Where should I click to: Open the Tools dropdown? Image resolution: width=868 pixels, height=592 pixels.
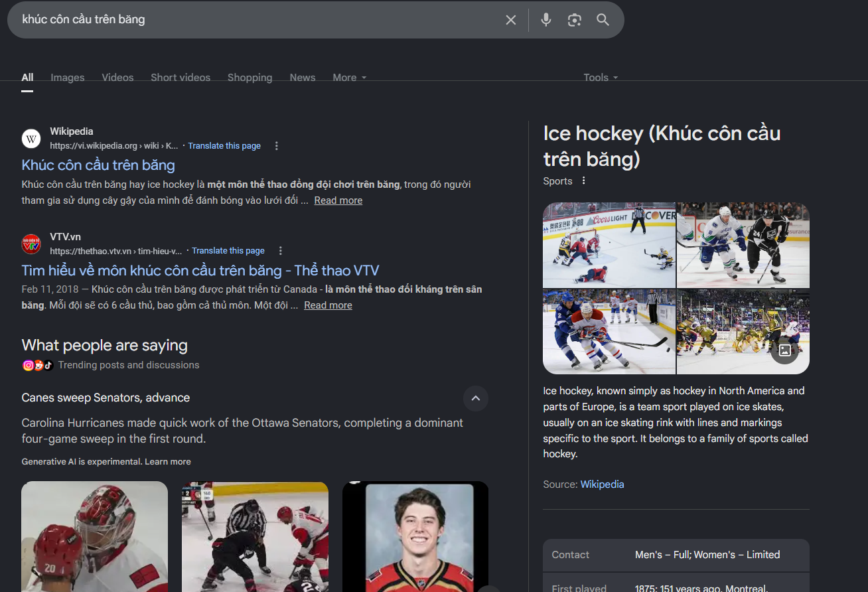[601, 78]
